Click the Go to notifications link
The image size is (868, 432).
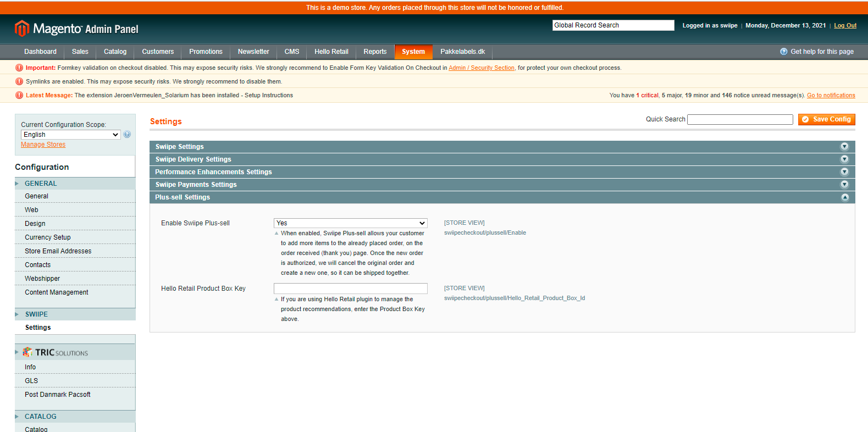pos(831,95)
